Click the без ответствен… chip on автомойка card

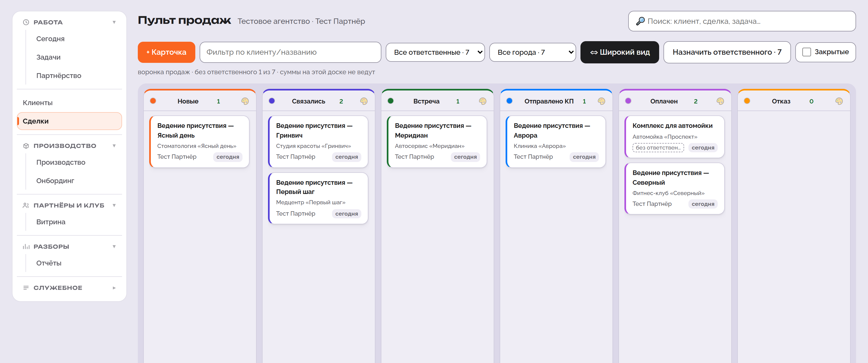(658, 148)
